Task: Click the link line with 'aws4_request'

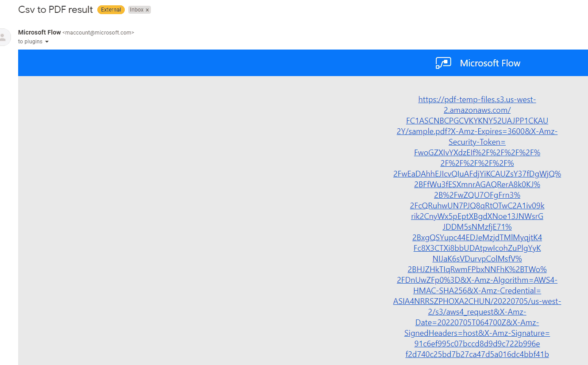Action: click(x=477, y=311)
